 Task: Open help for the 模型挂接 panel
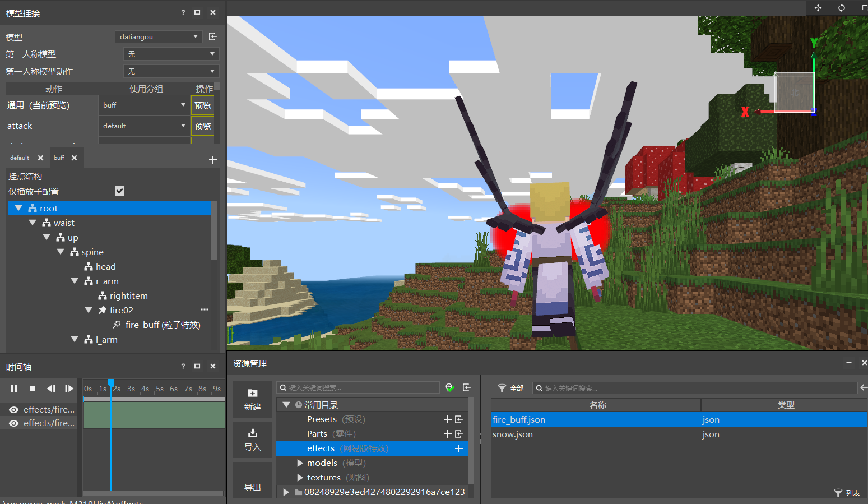pos(183,12)
